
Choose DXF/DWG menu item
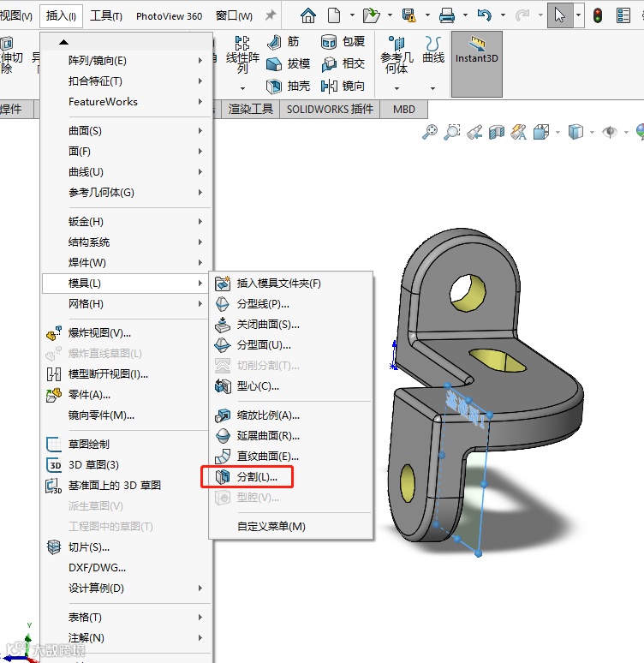click(126, 567)
